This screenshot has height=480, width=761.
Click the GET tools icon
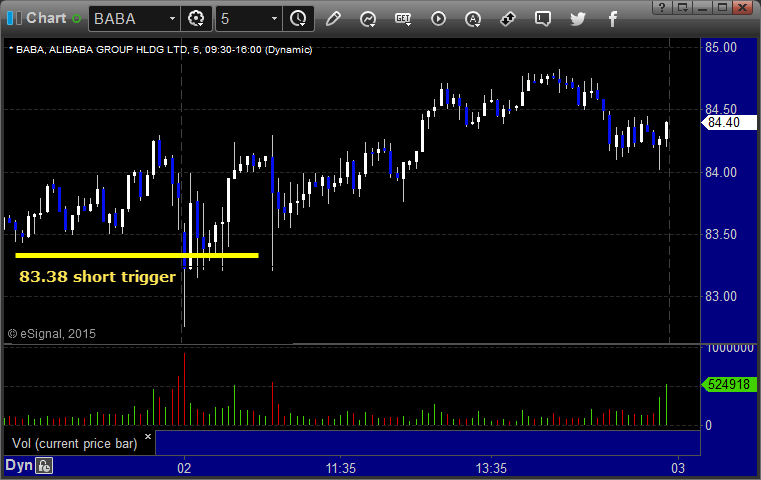[403, 19]
